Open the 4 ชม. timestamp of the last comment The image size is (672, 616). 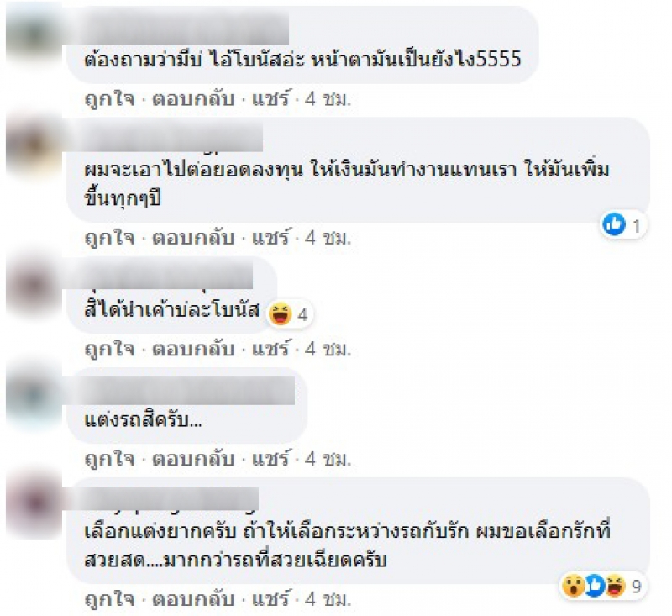[x=328, y=599]
